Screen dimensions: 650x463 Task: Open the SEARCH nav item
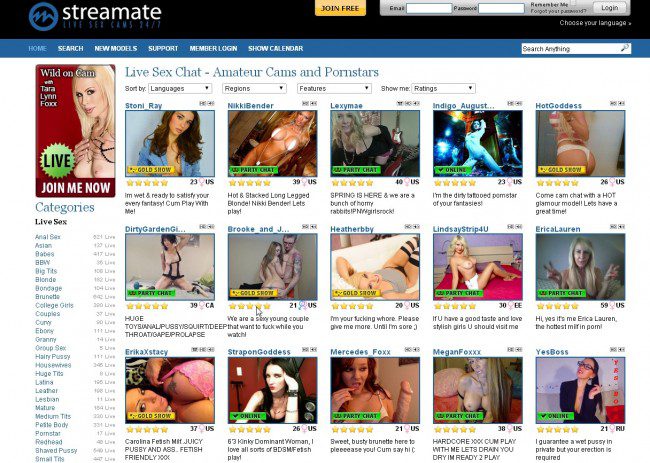(x=70, y=48)
